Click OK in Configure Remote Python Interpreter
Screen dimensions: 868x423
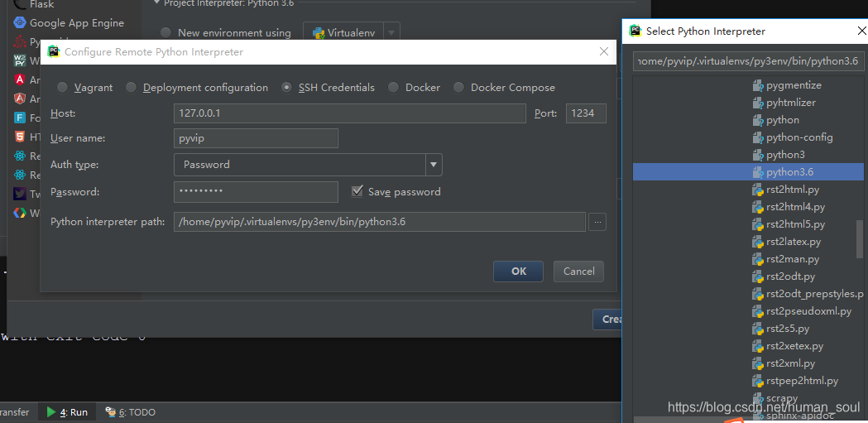pos(519,272)
